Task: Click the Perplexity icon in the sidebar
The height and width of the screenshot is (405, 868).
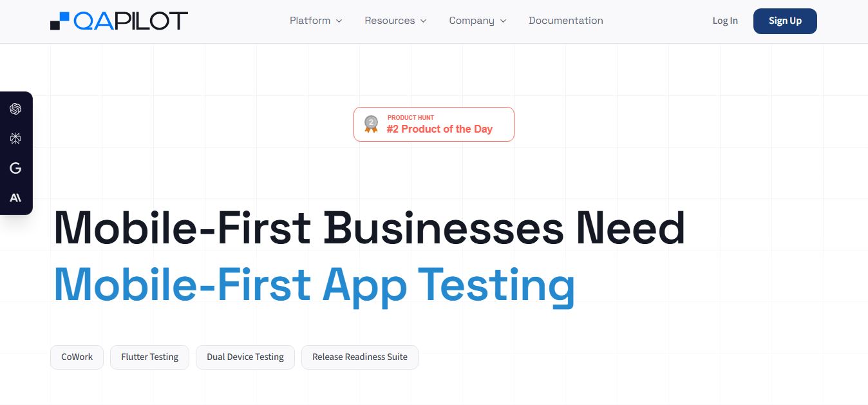Action: 15,138
